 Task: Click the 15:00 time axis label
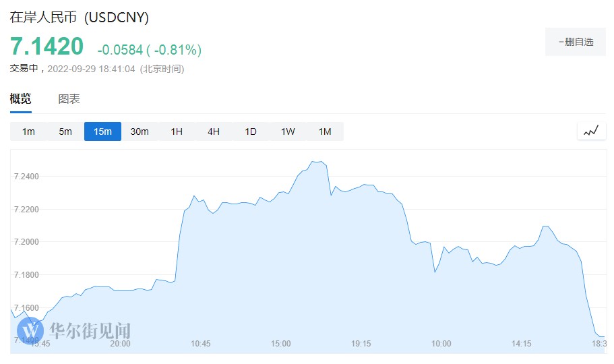coord(281,344)
